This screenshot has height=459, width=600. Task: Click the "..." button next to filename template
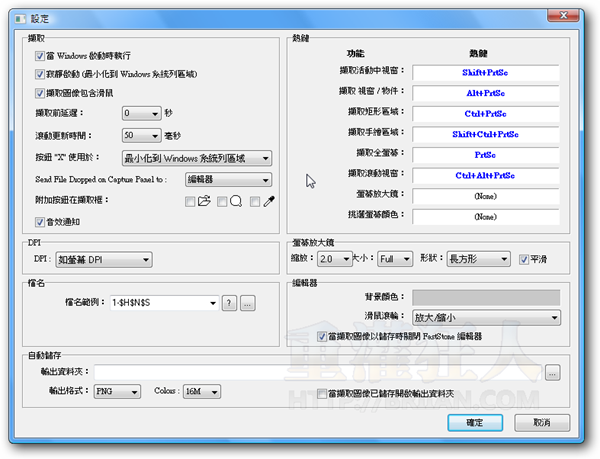tap(247, 302)
